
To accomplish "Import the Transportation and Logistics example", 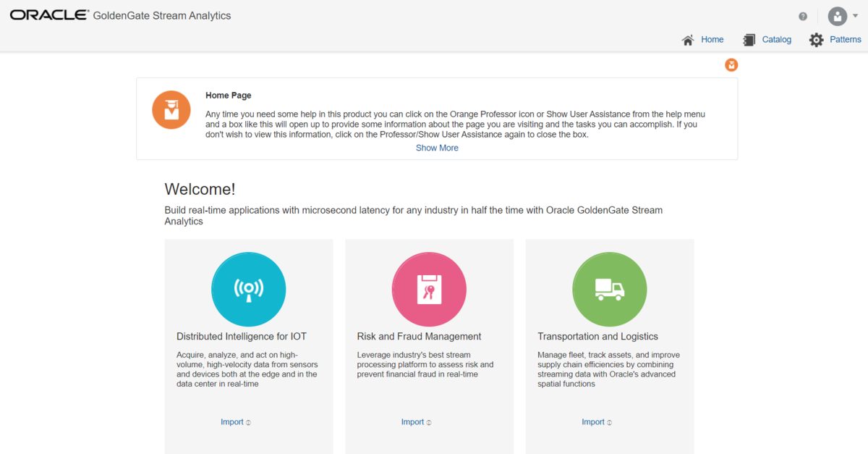I will click(x=593, y=422).
